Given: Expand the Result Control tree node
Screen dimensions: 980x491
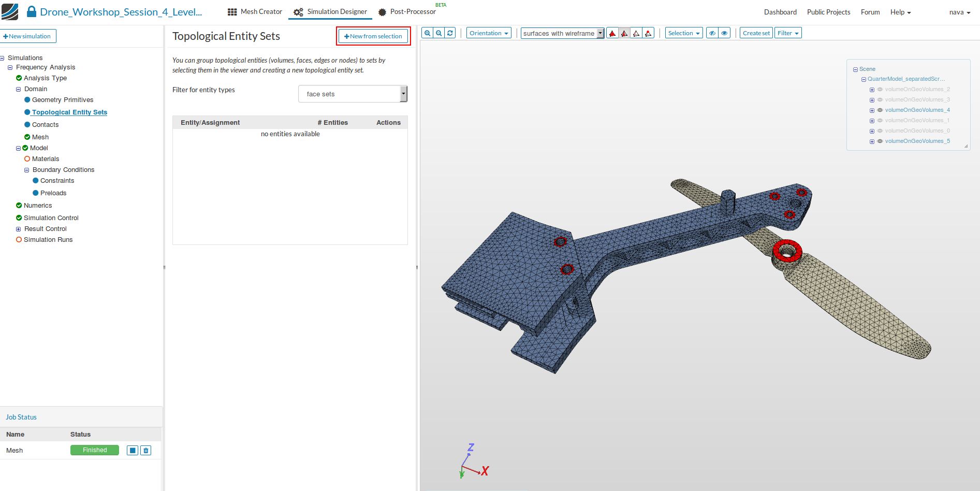Looking at the screenshot, I should 19,229.
